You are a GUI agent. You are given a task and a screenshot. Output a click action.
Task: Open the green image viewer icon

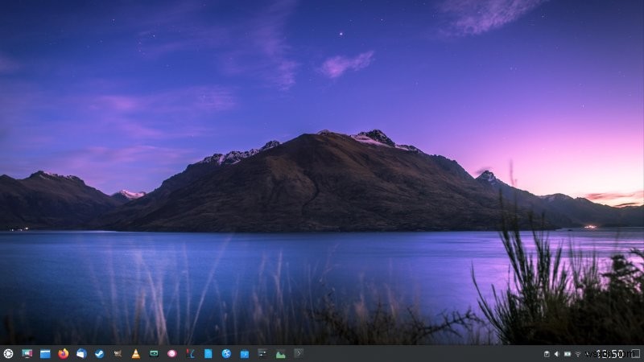(x=280, y=354)
